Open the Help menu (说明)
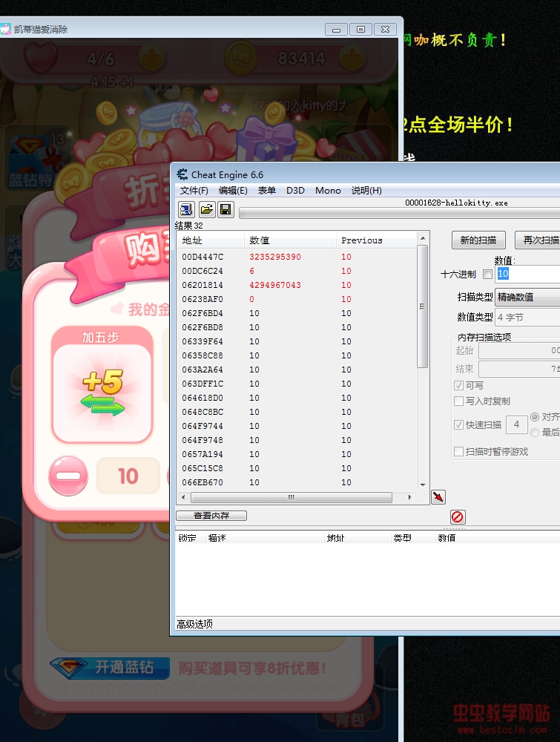 click(x=366, y=190)
